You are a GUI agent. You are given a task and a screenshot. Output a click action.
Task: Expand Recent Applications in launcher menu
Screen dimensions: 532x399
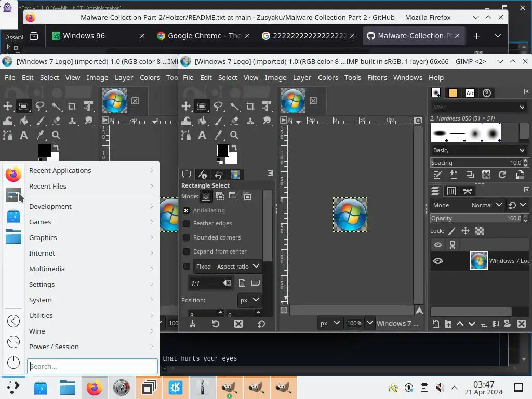[91, 170]
